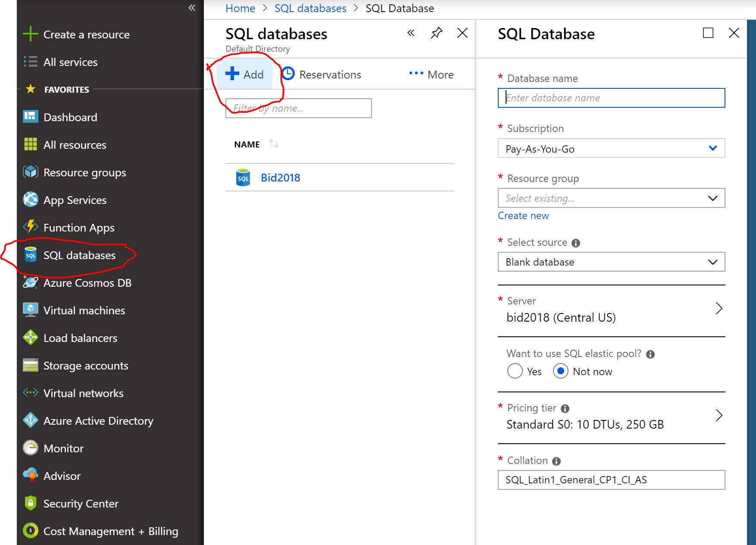756x545 pixels.
Task: Open Dashboard from the sidebar menu
Action: [x=70, y=117]
